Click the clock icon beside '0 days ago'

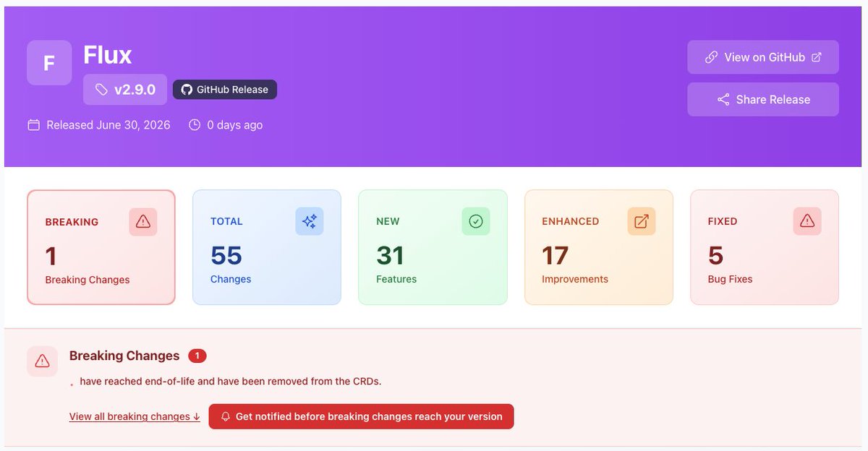coord(194,125)
